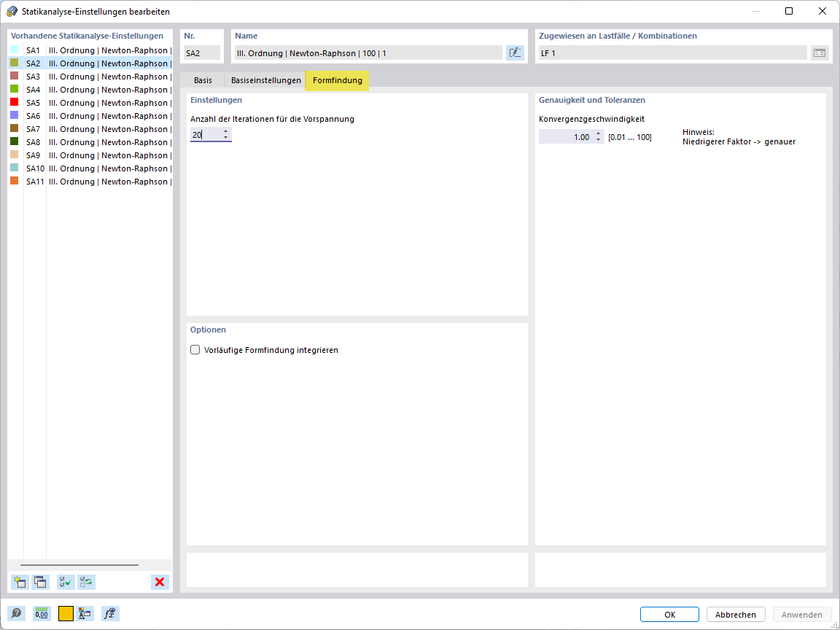Image resolution: width=840 pixels, height=630 pixels.
Task: Open assigned load cases selection icon
Action: click(820, 52)
